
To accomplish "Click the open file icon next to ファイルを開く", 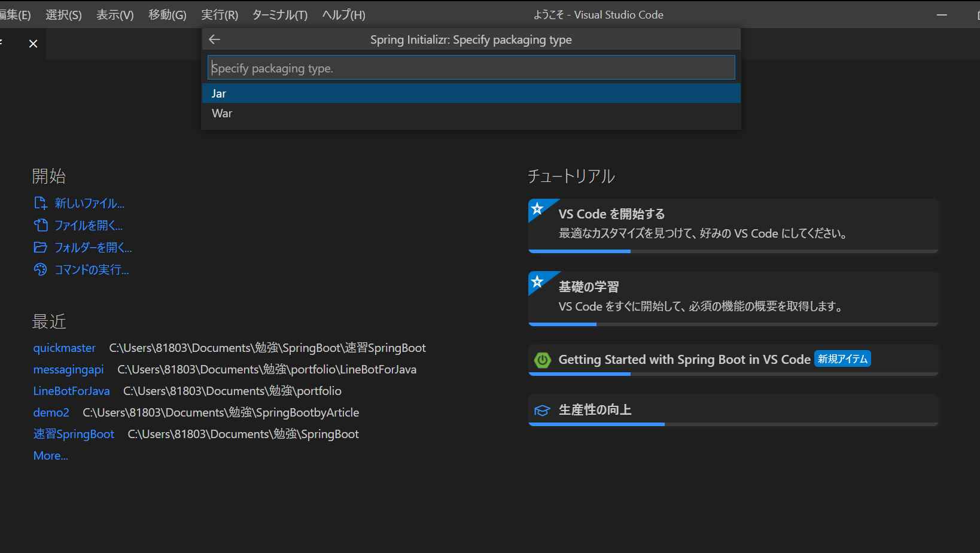I will pyautogui.click(x=40, y=225).
